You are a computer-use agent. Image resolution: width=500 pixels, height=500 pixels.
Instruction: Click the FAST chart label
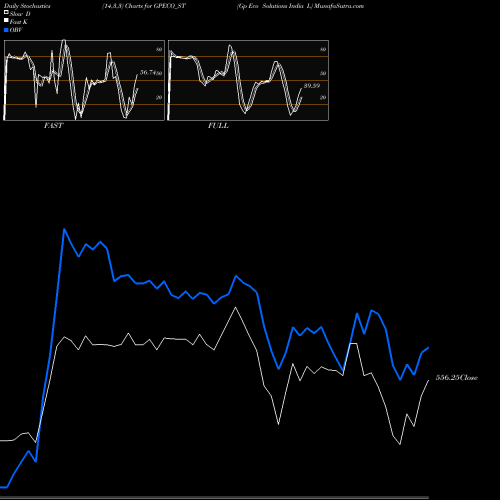point(53,126)
